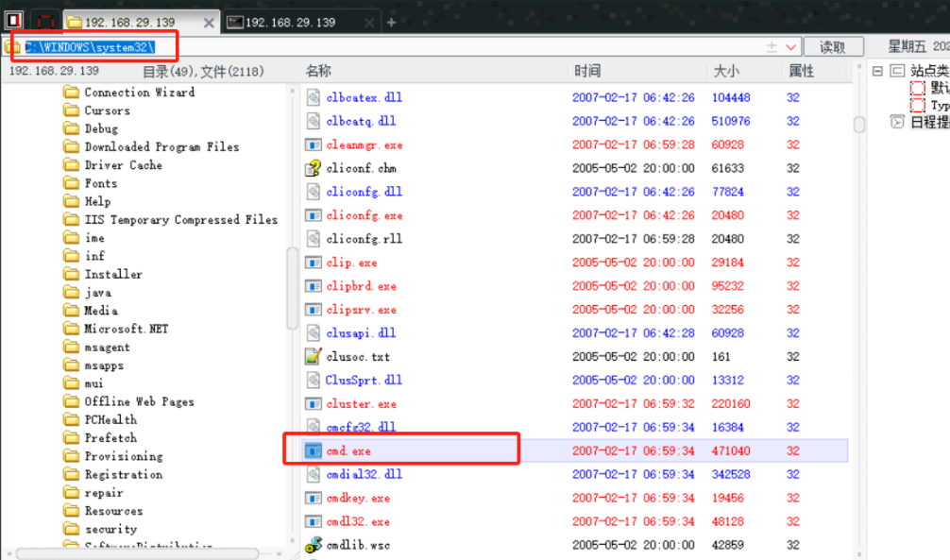This screenshot has width=950, height=560.
Task: Select the cliconf.chm help file icon
Action: coord(314,168)
